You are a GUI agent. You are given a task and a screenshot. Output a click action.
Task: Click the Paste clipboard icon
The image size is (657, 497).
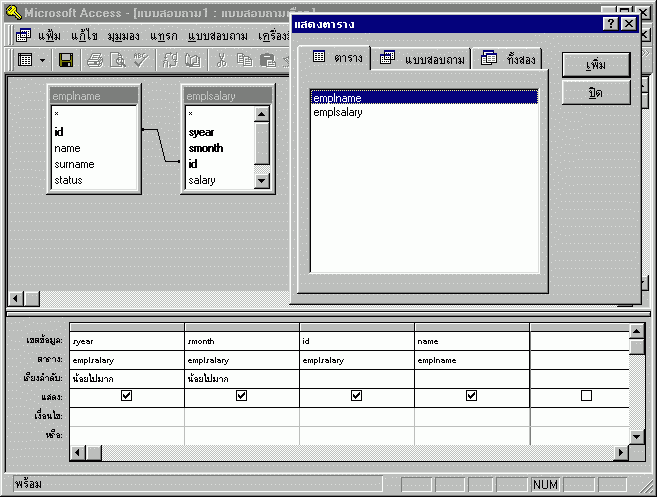tap(267, 60)
